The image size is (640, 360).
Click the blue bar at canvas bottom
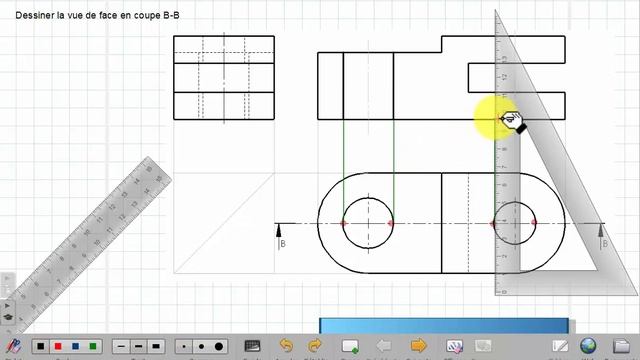point(444,326)
